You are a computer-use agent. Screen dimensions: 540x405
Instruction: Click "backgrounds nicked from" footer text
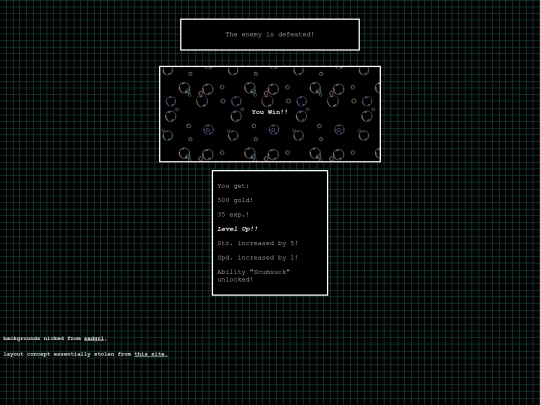pyautogui.click(x=42, y=339)
